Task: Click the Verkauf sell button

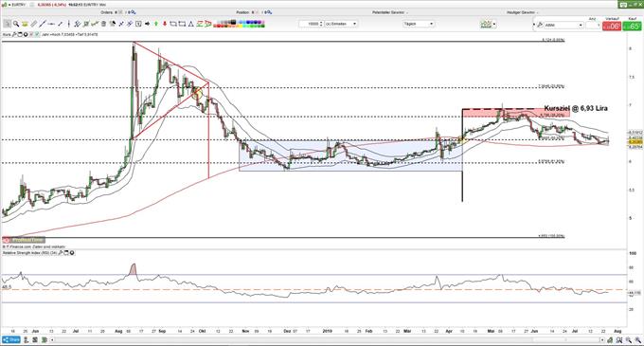Action: pyautogui.click(x=612, y=26)
